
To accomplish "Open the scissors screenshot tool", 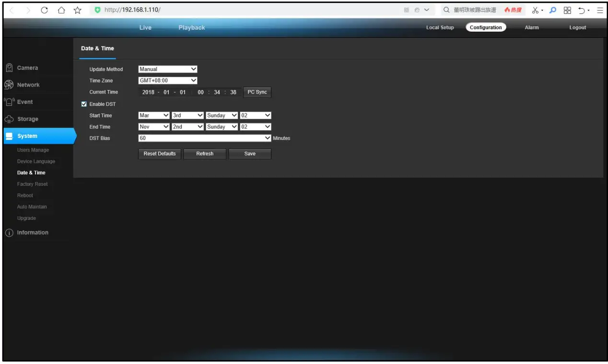I will [537, 10].
